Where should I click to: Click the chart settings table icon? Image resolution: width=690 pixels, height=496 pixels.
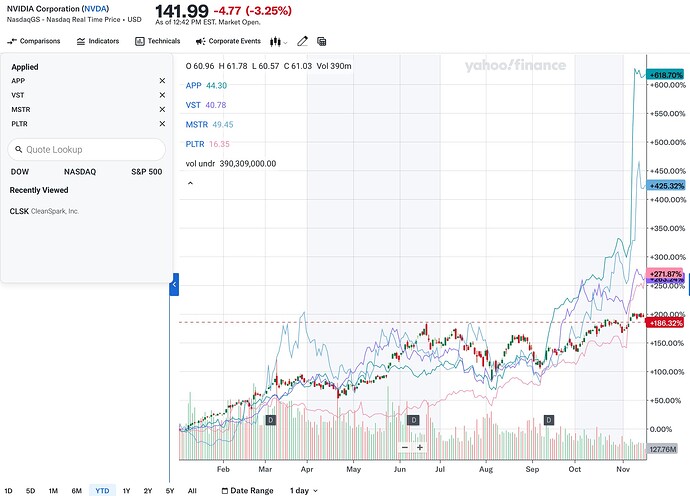click(x=322, y=41)
